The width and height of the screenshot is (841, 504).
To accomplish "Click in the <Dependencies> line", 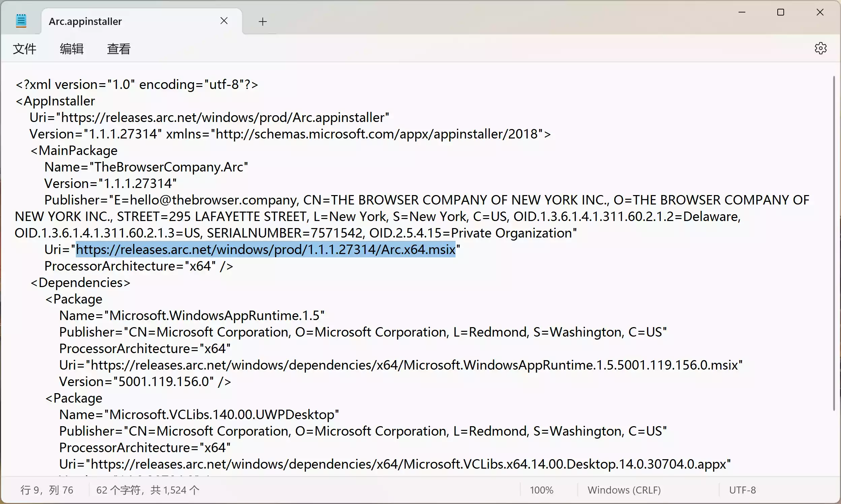I will [x=81, y=283].
